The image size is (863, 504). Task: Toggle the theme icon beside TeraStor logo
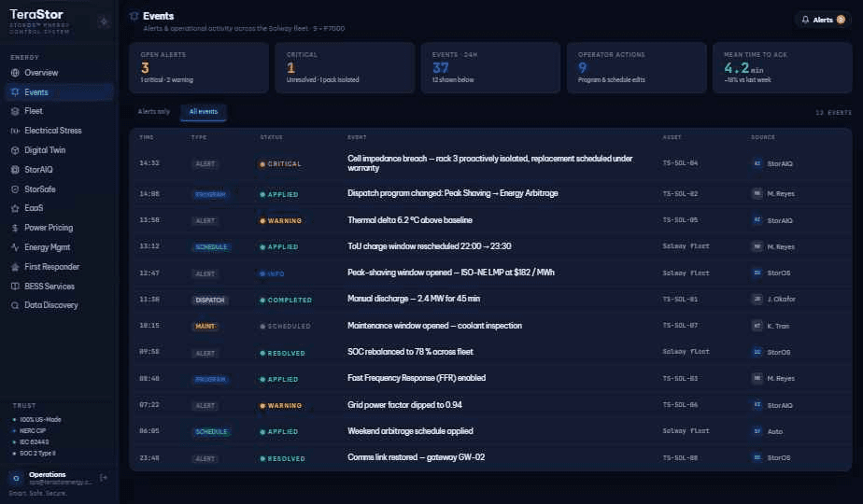(x=104, y=21)
